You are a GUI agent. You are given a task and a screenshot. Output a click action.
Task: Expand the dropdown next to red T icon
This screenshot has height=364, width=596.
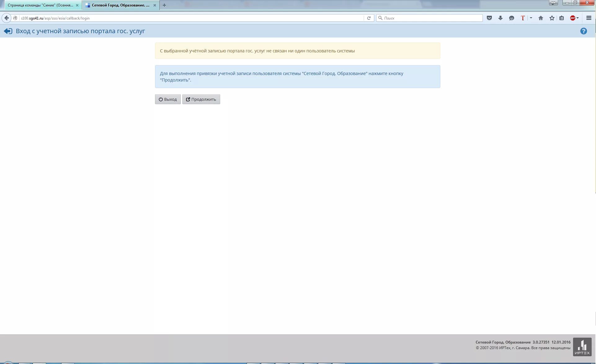pos(531,18)
